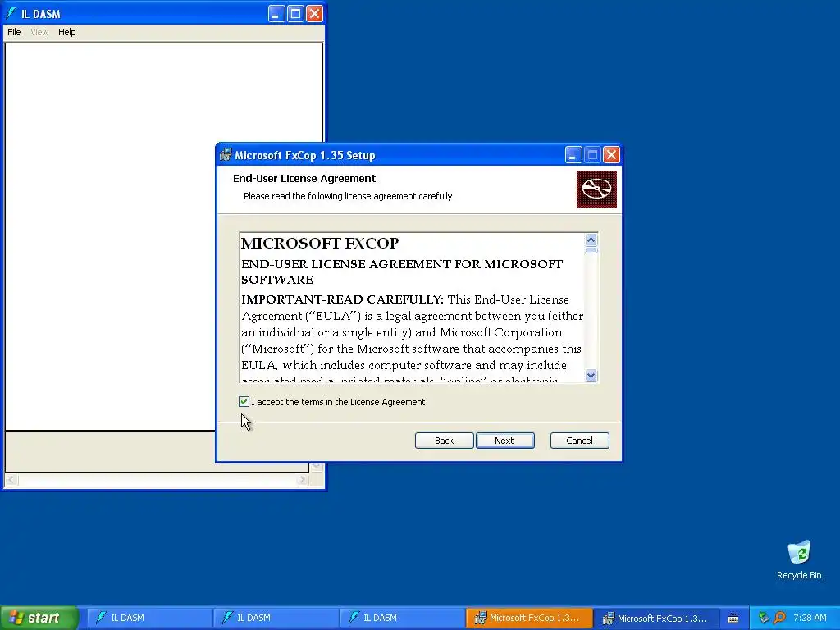Click the keyboard icon on the taskbar
This screenshot has height=630, width=840.
(x=733, y=619)
